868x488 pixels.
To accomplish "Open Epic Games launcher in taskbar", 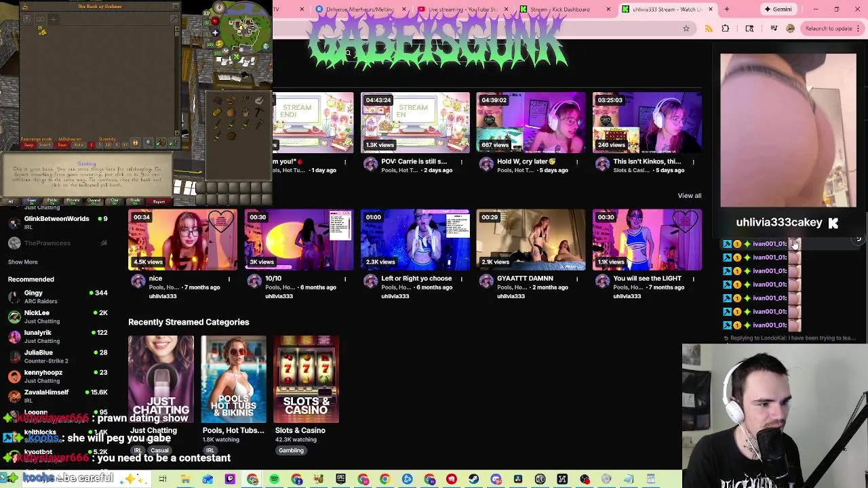I will (340, 479).
